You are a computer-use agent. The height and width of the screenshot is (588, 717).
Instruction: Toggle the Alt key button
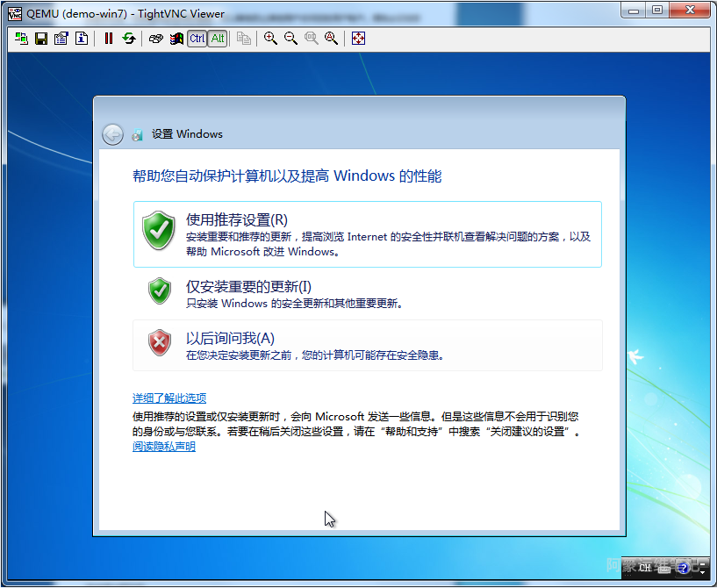[x=218, y=39]
